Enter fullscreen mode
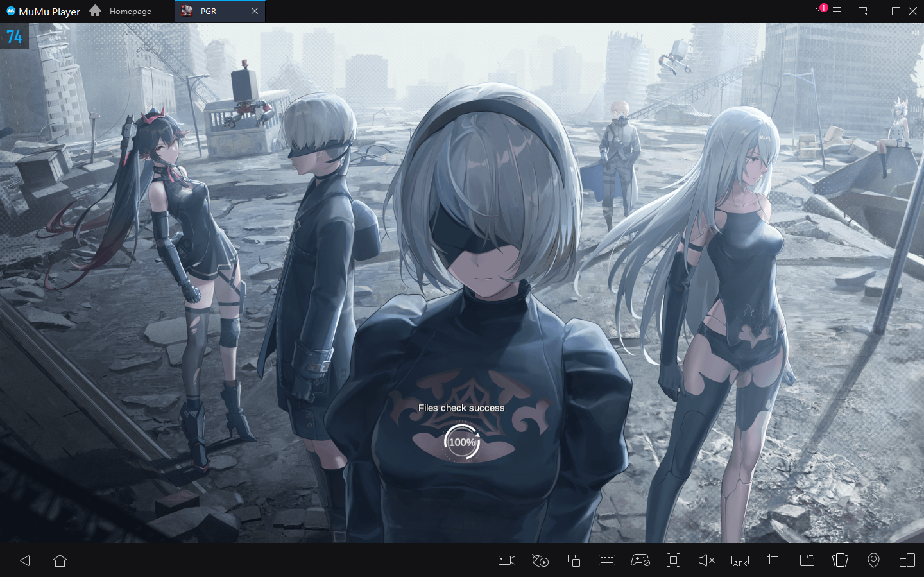The height and width of the screenshot is (577, 924). pos(673,560)
